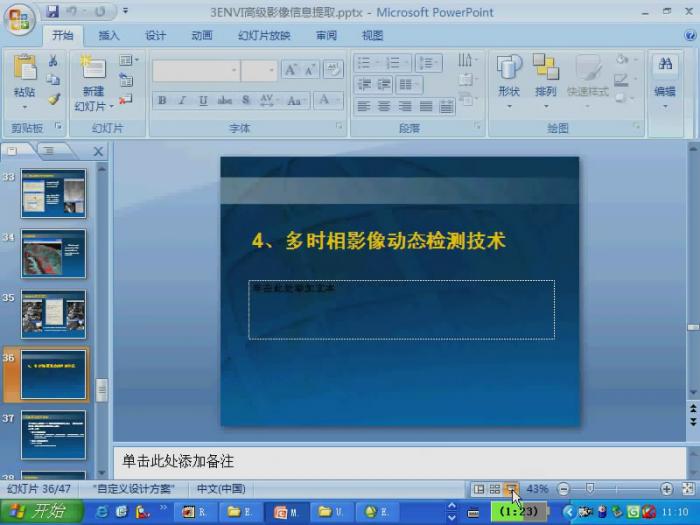Toggle underline formatting
The width and height of the screenshot is (700, 525).
click(203, 101)
